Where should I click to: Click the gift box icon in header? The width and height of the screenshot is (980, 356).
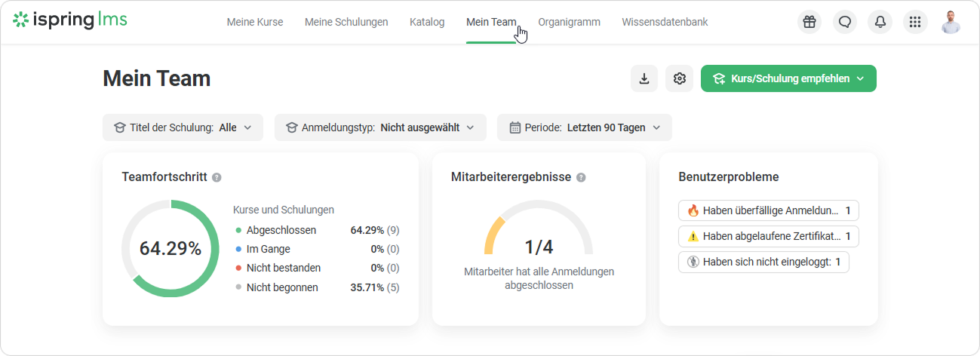(809, 22)
